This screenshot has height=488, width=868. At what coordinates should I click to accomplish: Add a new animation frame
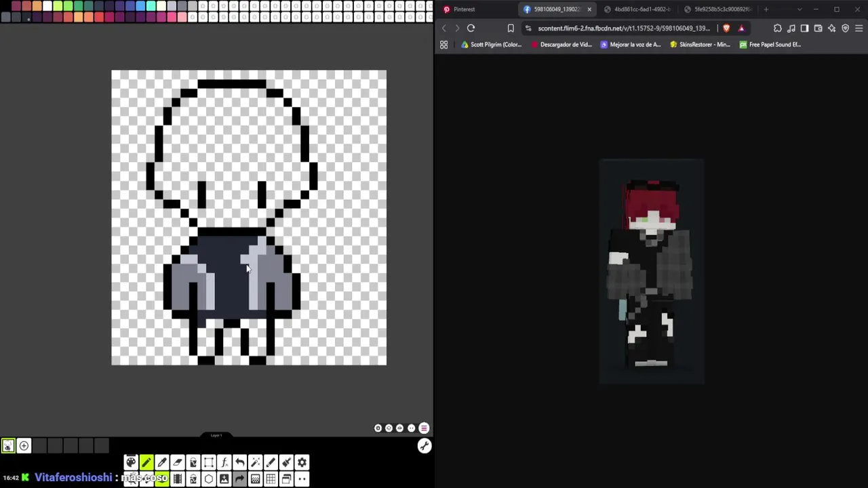click(x=24, y=445)
